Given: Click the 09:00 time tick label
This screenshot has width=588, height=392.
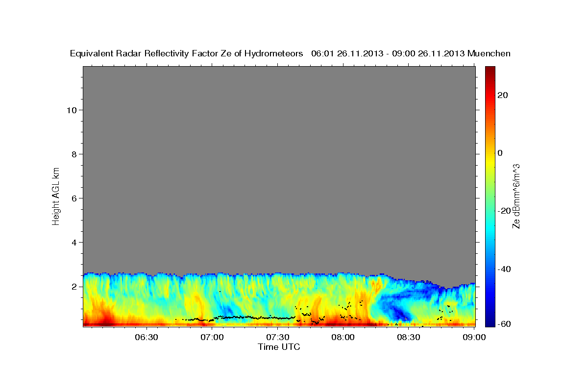Looking at the screenshot, I should (x=473, y=337).
